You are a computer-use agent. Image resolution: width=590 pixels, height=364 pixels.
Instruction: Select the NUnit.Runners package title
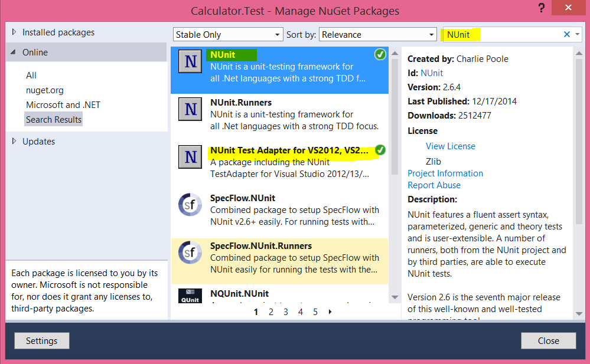241,102
